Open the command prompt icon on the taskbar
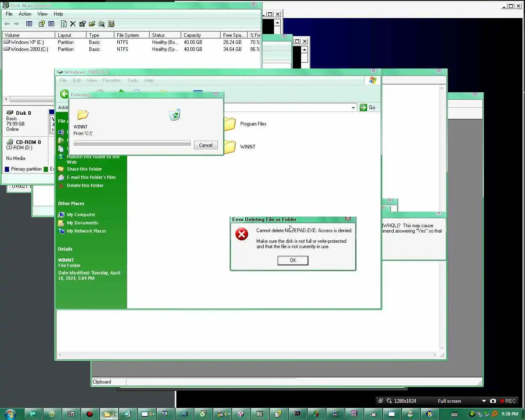The width and height of the screenshot is (525, 420). [x=297, y=414]
